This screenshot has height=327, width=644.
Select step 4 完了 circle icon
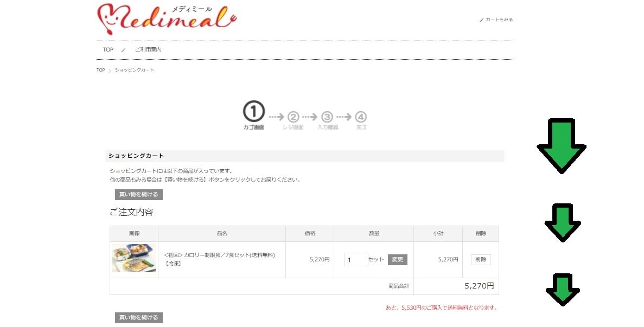click(x=361, y=117)
